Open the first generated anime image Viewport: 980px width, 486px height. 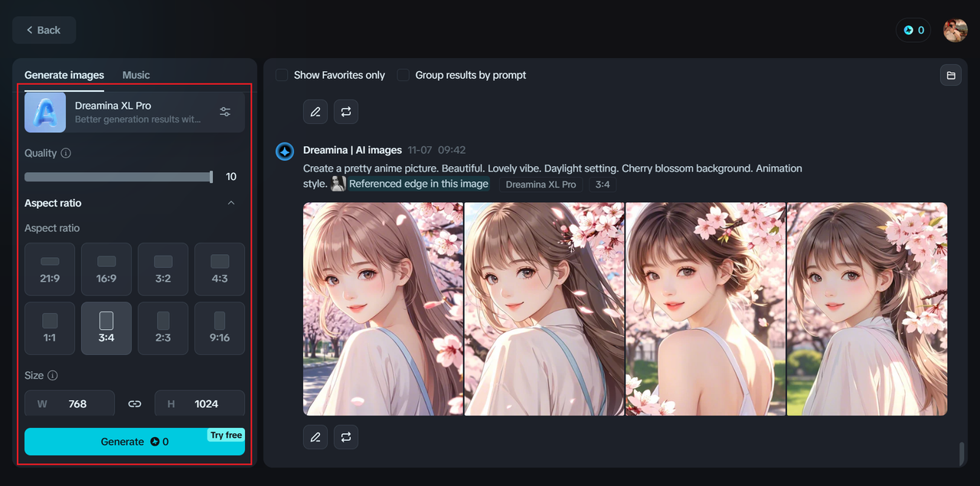383,309
